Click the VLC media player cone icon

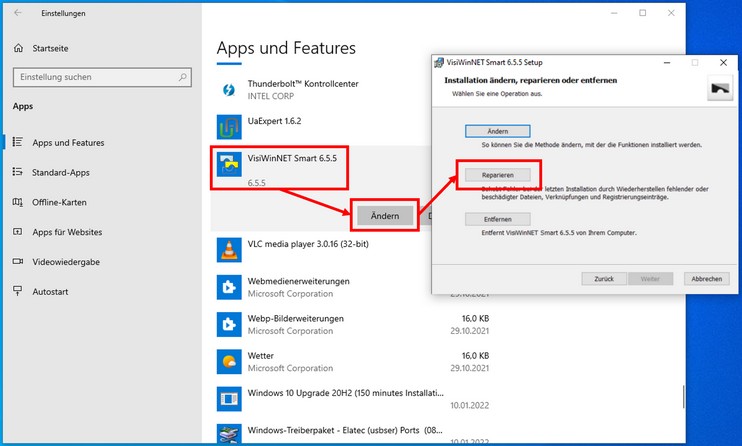pos(230,250)
